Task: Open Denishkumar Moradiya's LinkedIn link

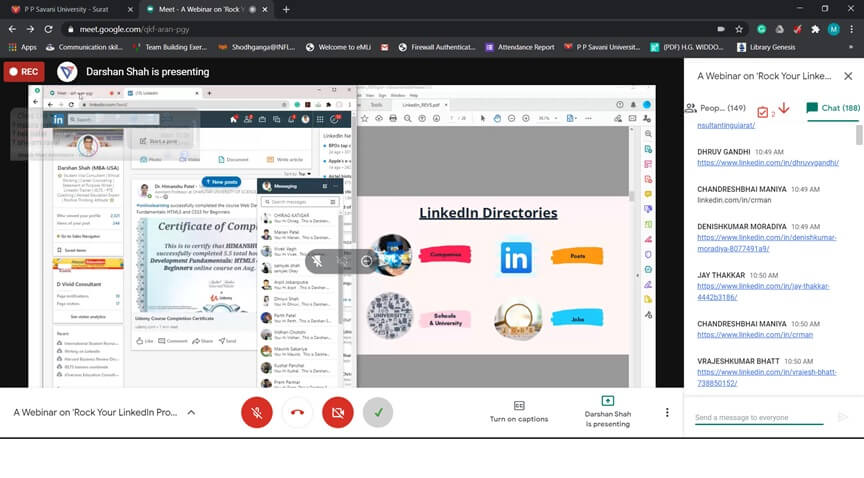Action: point(766,243)
